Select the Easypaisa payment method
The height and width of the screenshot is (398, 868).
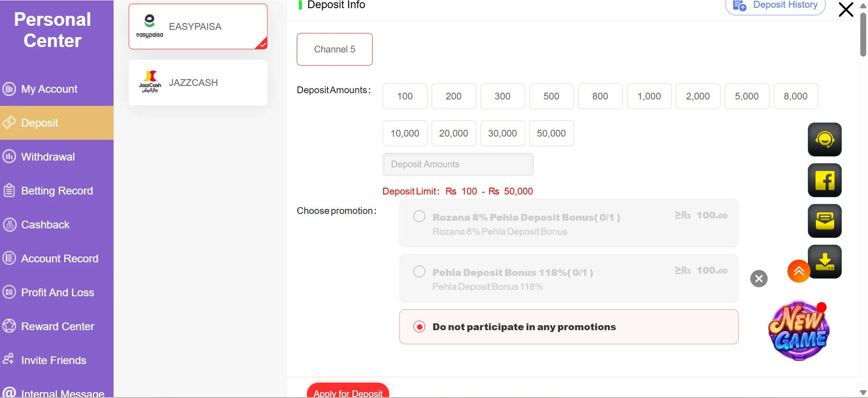pyautogui.click(x=198, y=27)
